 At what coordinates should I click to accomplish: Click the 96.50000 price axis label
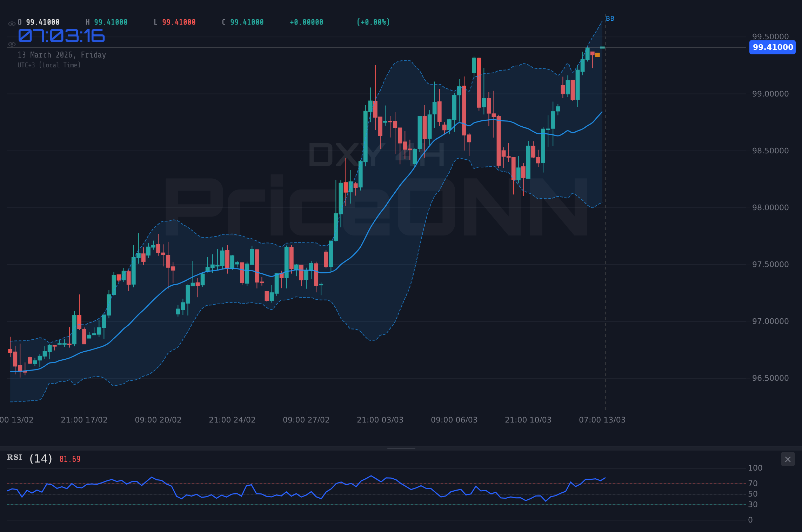[770, 378]
